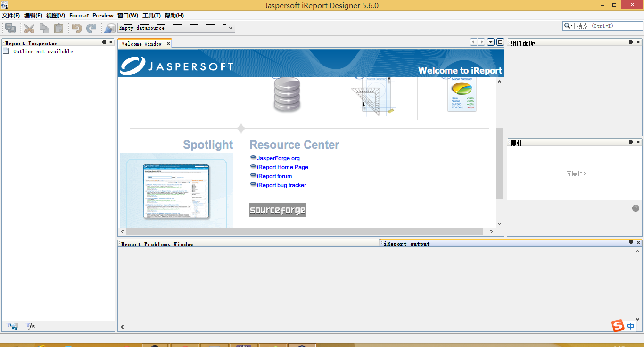Viewport: 644px width, 347px height.
Task: Activate the filter expression fx icon
Action: coord(30,326)
